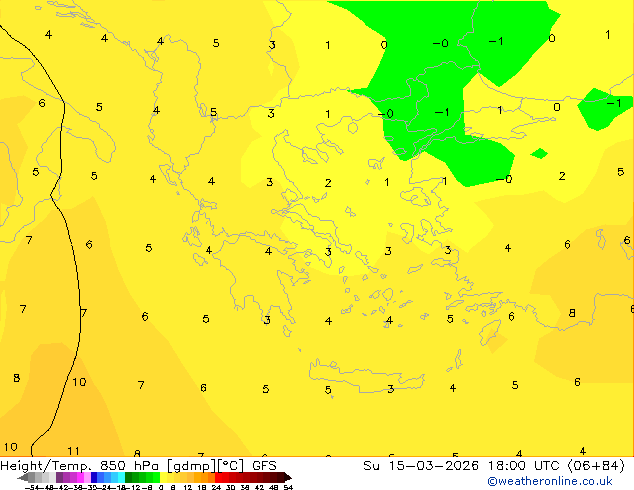Viewport: 634px width, 490px height.
Task: Pick the dark blue colorbar swatch
Action: pyautogui.click(x=94, y=477)
